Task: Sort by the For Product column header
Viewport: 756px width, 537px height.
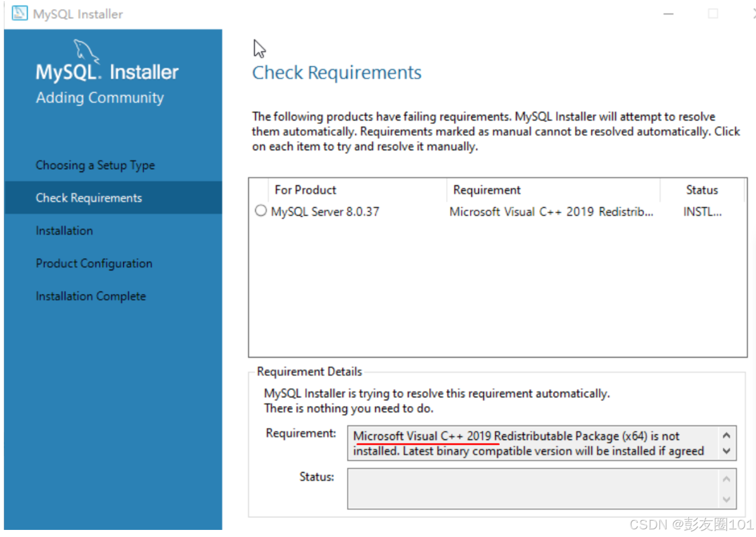Action: [x=357, y=190]
